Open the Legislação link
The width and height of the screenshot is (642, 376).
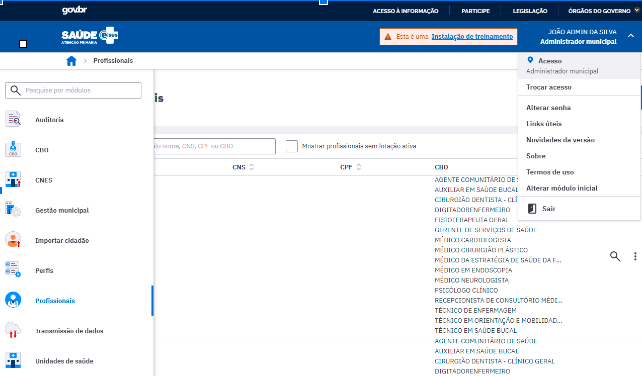click(x=530, y=11)
